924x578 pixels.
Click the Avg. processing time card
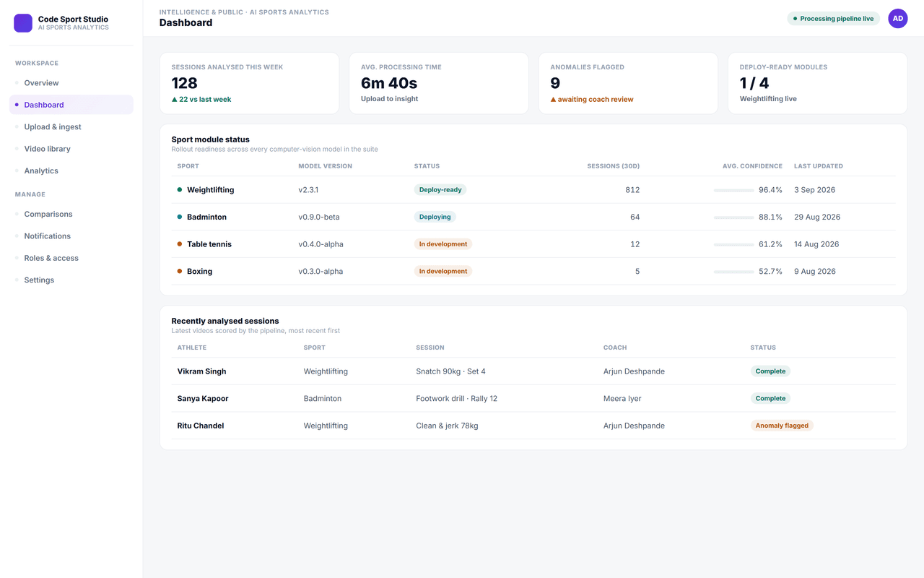click(x=439, y=83)
